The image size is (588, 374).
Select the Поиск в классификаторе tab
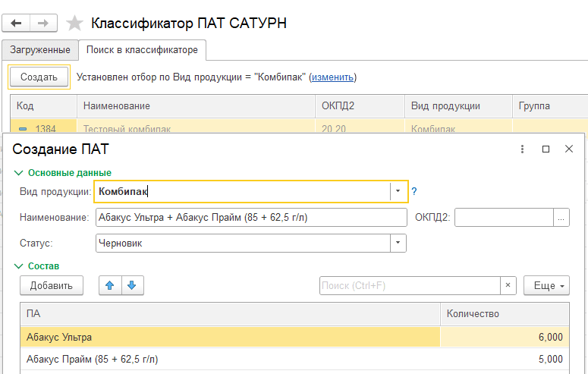pos(142,50)
